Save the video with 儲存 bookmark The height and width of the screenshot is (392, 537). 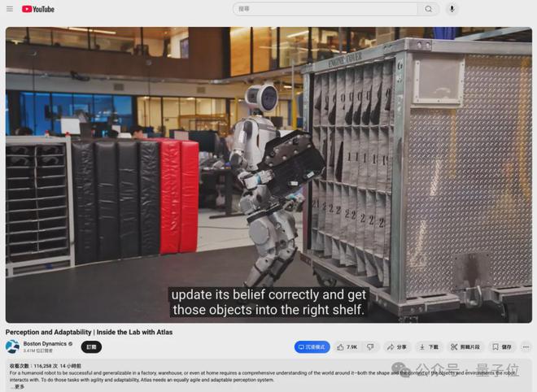tap(502, 346)
